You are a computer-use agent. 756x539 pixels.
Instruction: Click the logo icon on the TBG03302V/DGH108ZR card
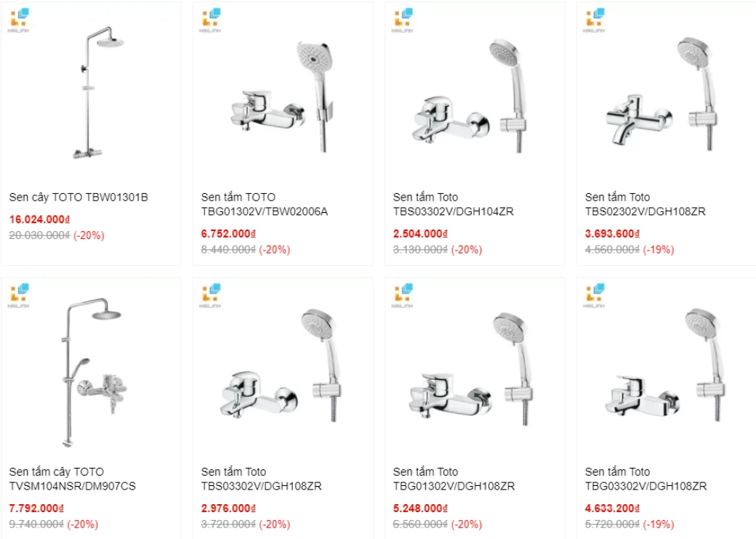click(595, 295)
